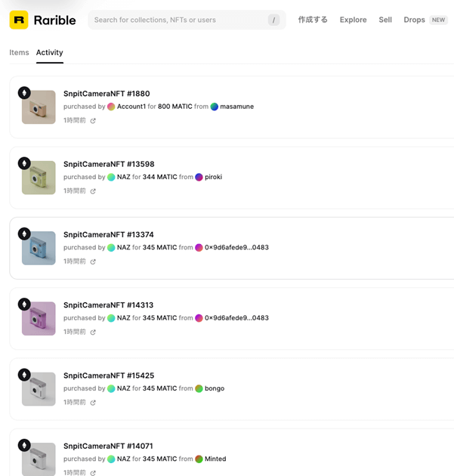Viewport: 454px width, 476px height.
Task: Click masamune's avatar icon
Action: click(x=215, y=107)
